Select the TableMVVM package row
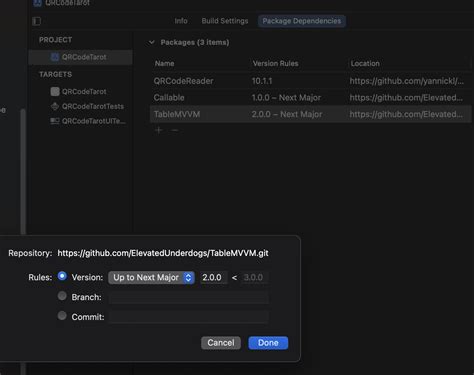The height and width of the screenshot is (375, 474). coord(311,114)
